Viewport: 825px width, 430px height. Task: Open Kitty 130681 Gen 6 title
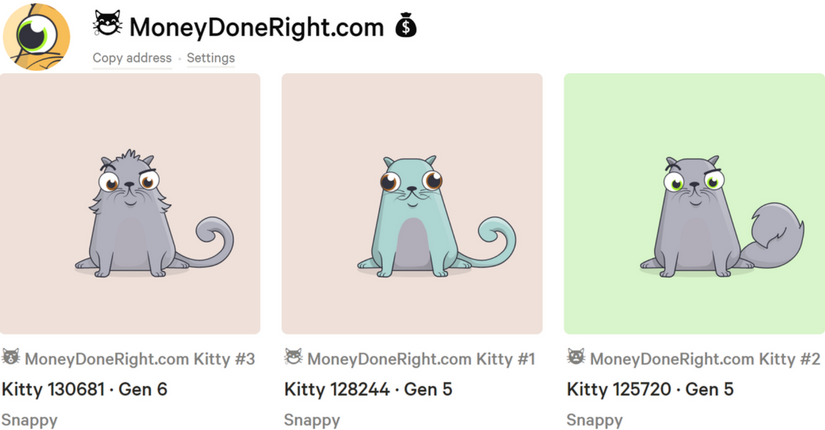pos(85,389)
